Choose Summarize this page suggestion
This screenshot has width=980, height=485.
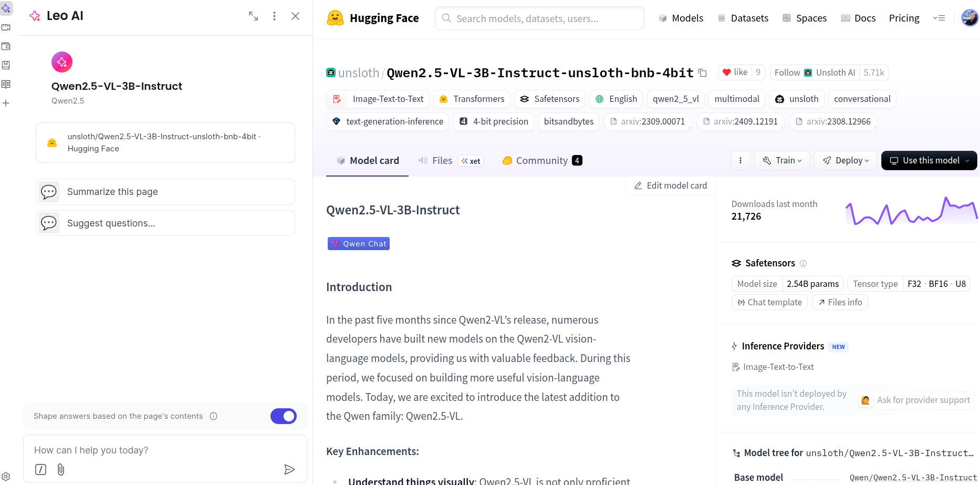(165, 192)
